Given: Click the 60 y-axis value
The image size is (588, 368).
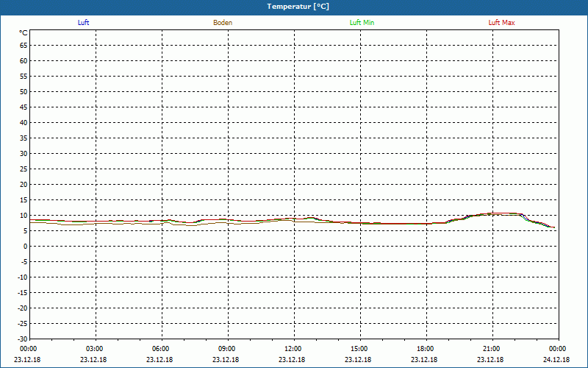Looking at the screenshot, I should 24,61.
